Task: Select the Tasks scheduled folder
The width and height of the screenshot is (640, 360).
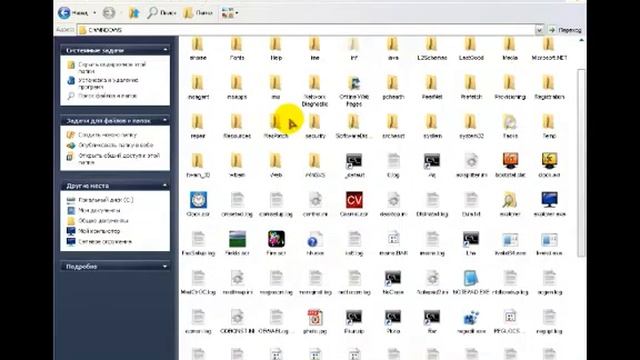Action: pyautogui.click(x=510, y=127)
